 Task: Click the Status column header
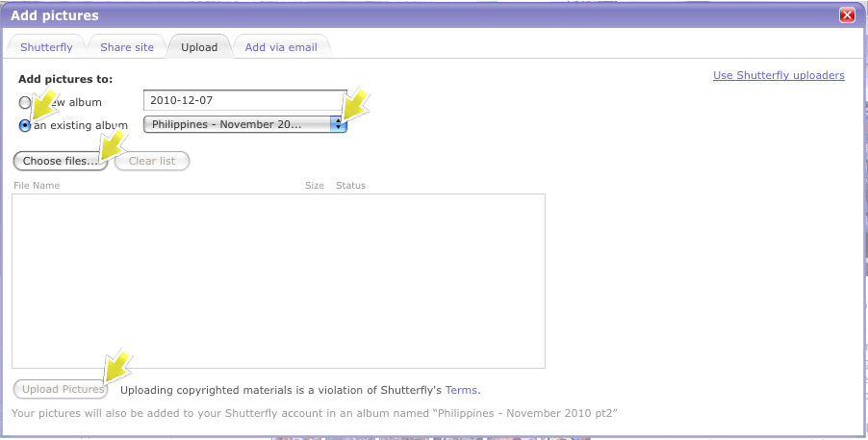pyautogui.click(x=350, y=186)
